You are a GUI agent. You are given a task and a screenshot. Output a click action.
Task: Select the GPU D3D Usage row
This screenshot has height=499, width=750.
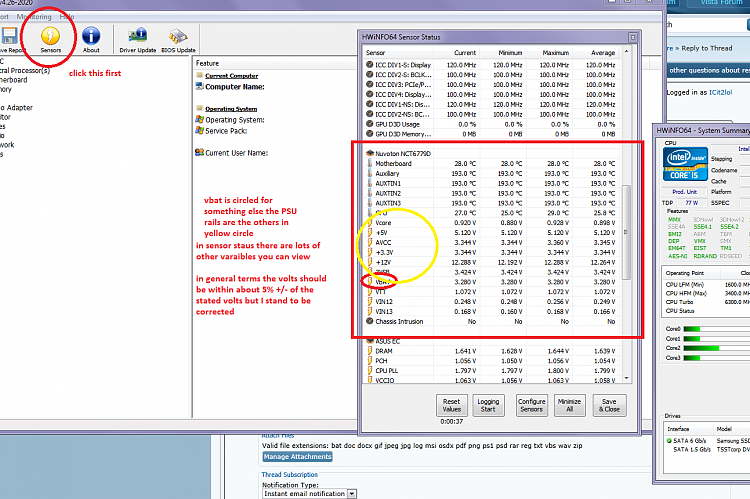point(493,124)
